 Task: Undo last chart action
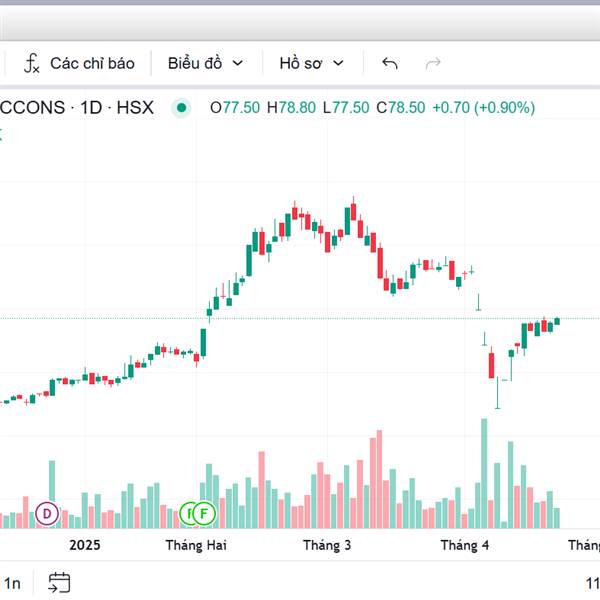point(390,64)
